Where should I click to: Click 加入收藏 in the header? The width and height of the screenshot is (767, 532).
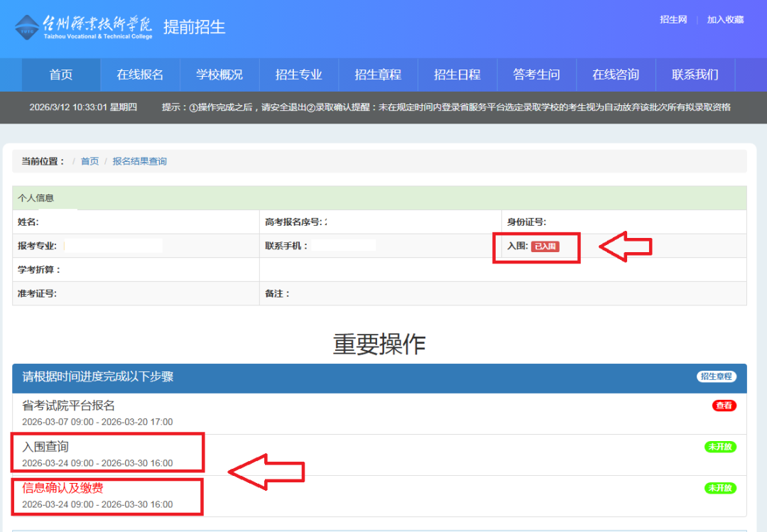tap(725, 20)
